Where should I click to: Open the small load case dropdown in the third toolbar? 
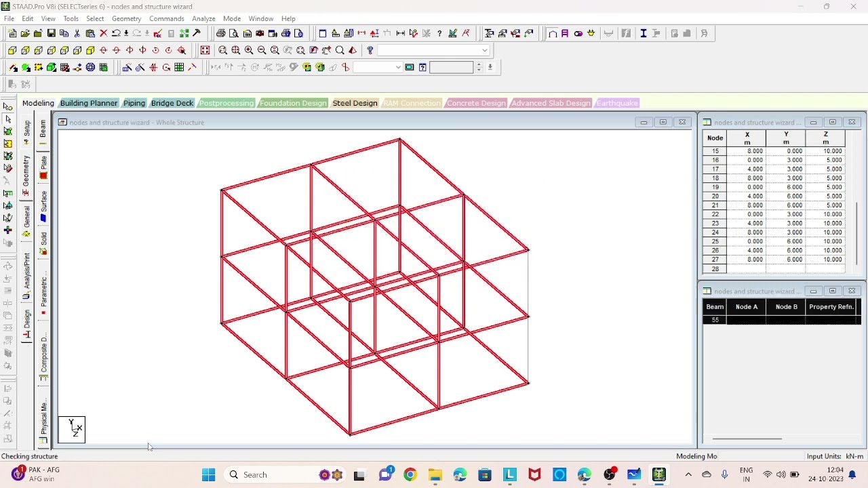(x=378, y=67)
